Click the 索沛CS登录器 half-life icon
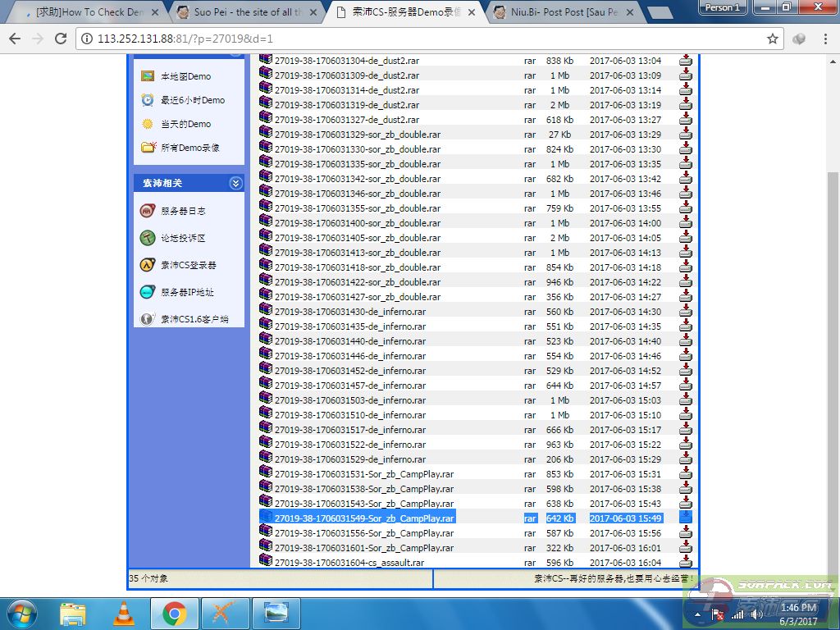The image size is (840, 630). tap(148, 265)
